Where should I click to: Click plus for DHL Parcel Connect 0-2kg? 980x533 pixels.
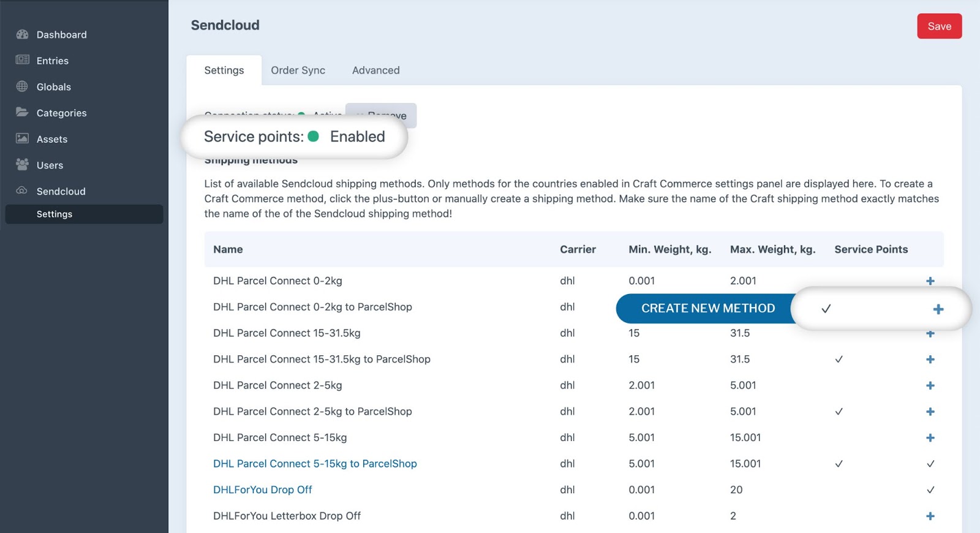coord(930,281)
